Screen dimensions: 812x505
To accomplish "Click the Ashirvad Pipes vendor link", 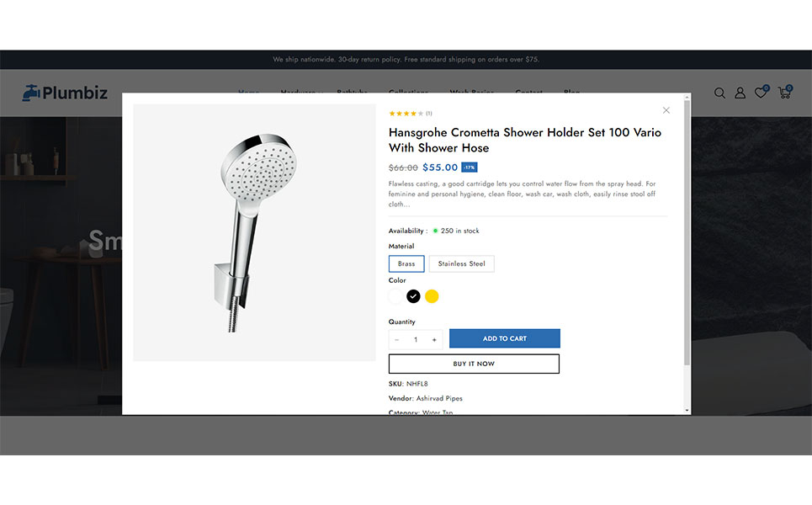I will [439, 398].
